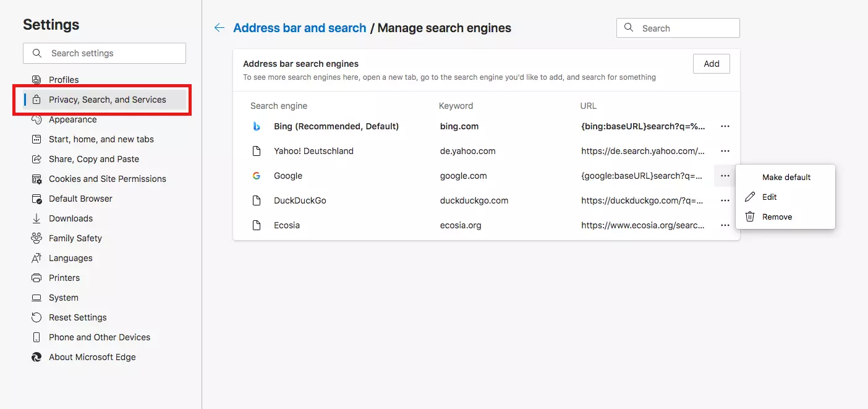The image size is (868, 409).
Task: Open more options for Ecosia
Action: (x=725, y=225)
